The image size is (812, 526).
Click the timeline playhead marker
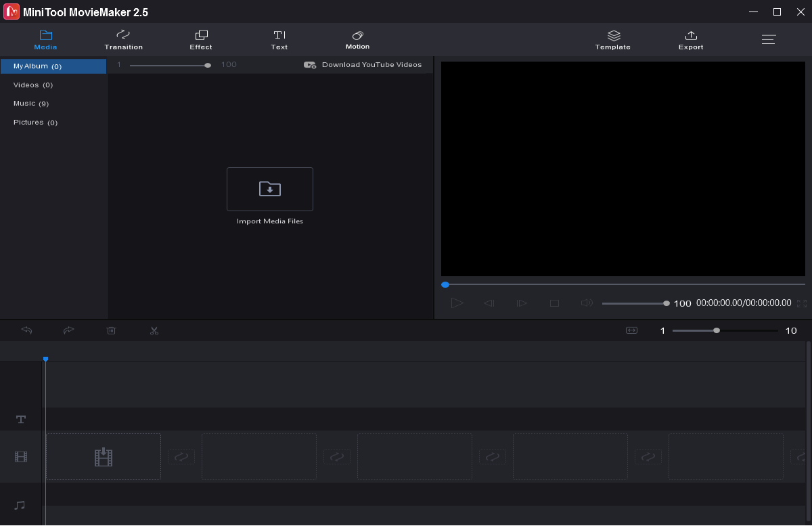pos(45,359)
